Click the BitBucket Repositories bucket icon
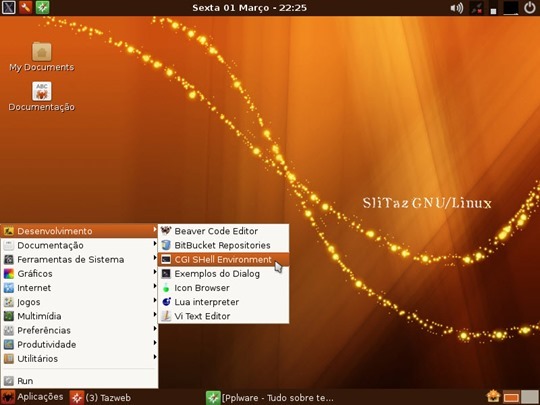540x405 pixels. click(166, 245)
